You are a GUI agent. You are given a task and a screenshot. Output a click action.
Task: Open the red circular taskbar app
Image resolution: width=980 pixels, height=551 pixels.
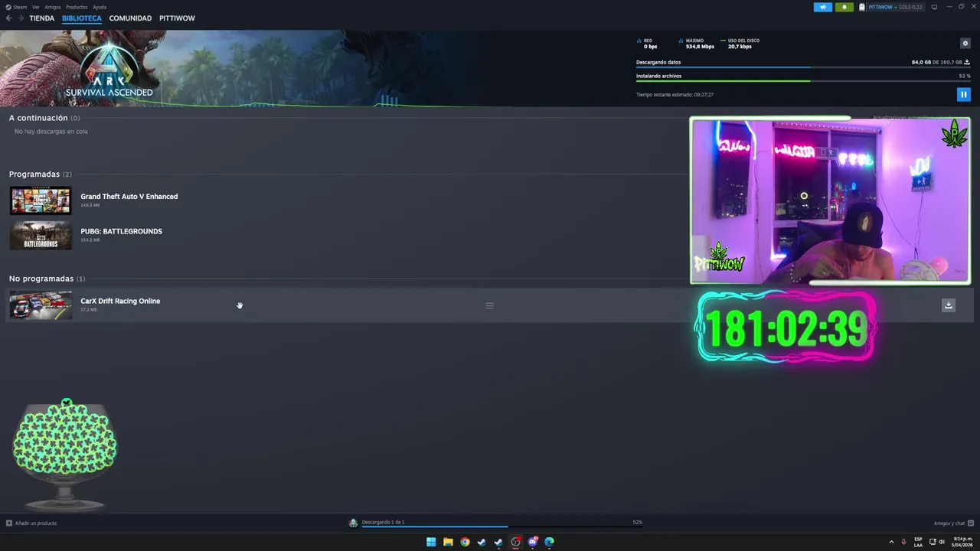516,542
